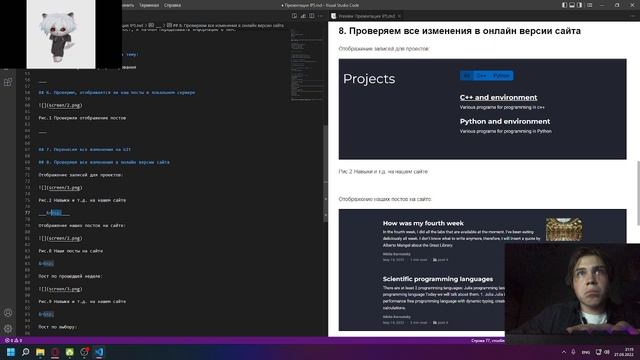Click text 'Рис.8 Наши посты на сайте'
Viewport: 640px width, 360px height.
point(71,251)
